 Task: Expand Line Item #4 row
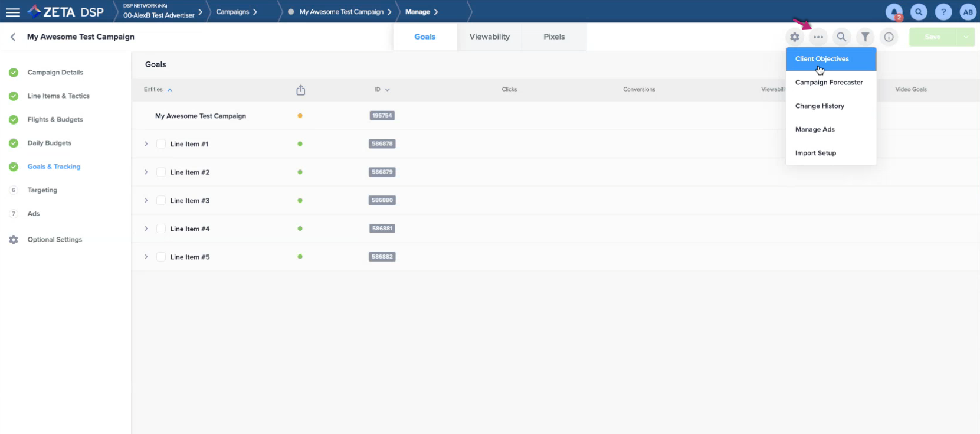146,229
